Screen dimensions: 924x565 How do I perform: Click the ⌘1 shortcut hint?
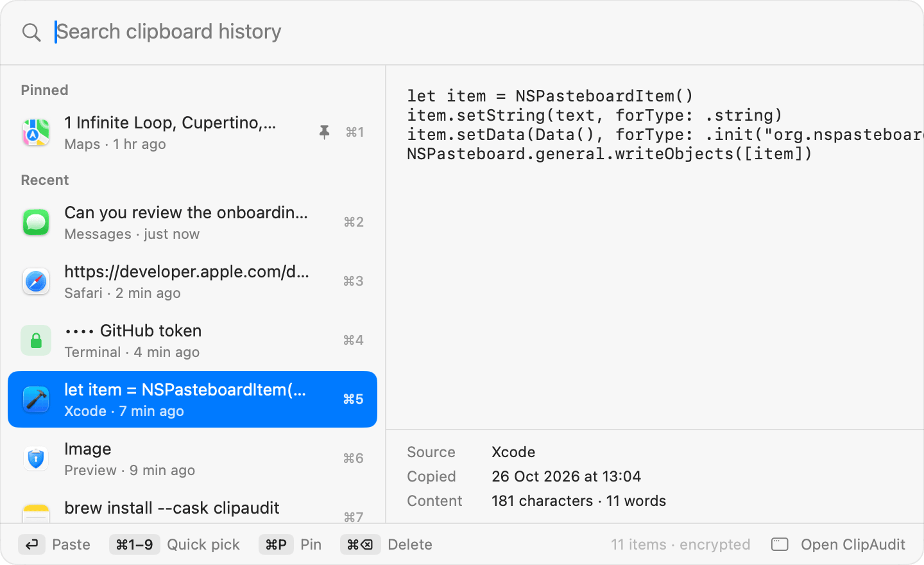tap(355, 132)
